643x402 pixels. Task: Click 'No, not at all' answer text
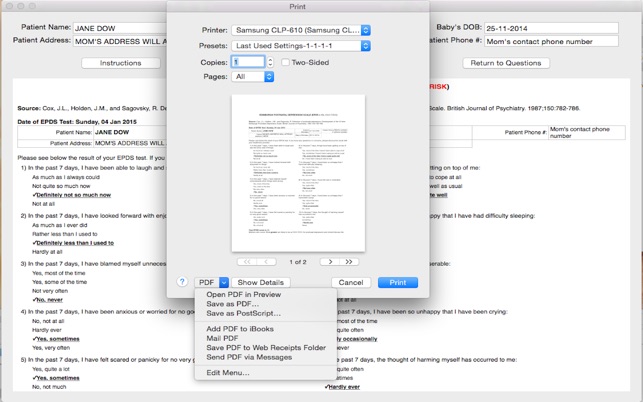click(x=48, y=321)
